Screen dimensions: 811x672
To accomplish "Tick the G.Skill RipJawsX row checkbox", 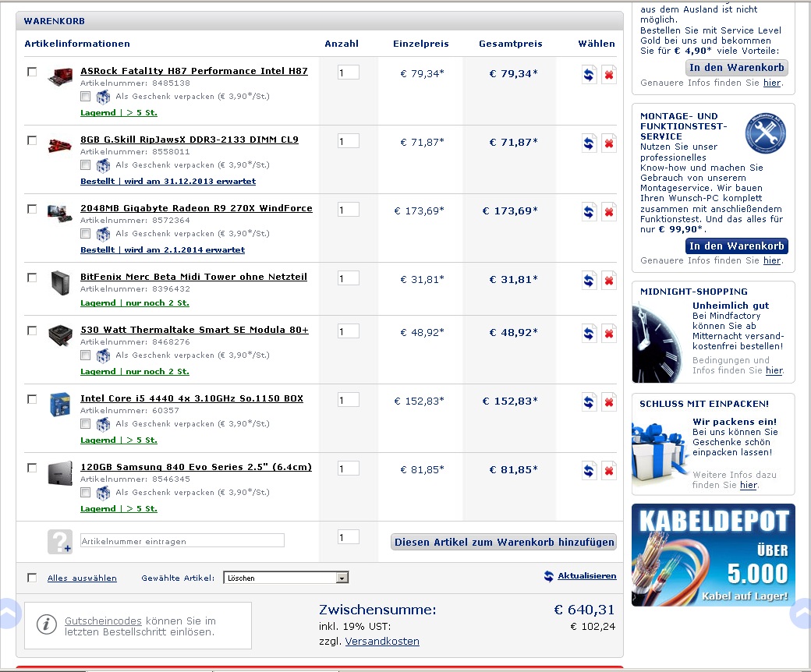I will click(x=32, y=140).
